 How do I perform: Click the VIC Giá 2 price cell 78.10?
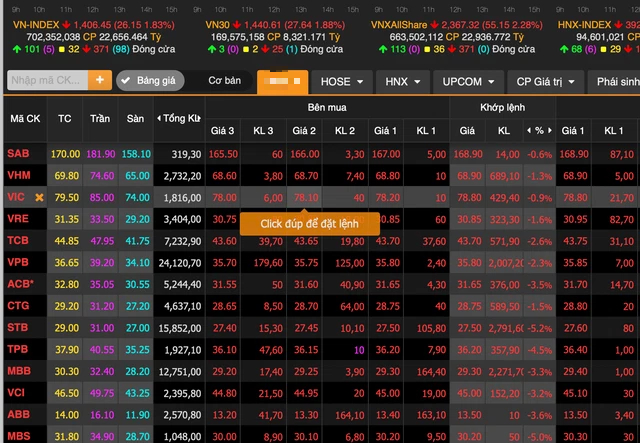[x=305, y=197]
